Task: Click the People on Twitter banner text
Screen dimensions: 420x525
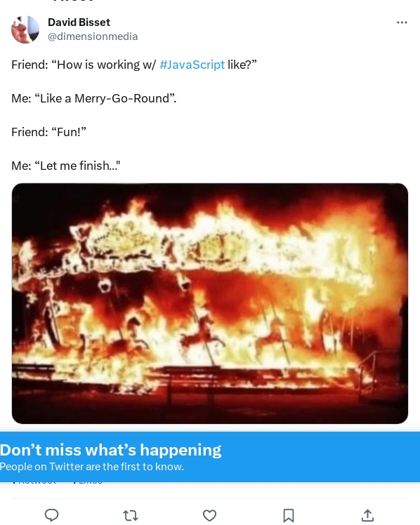Action: pos(92,467)
